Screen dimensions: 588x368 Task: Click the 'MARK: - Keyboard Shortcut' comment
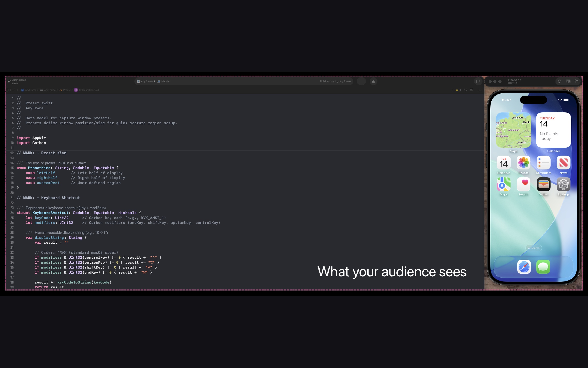coord(48,198)
